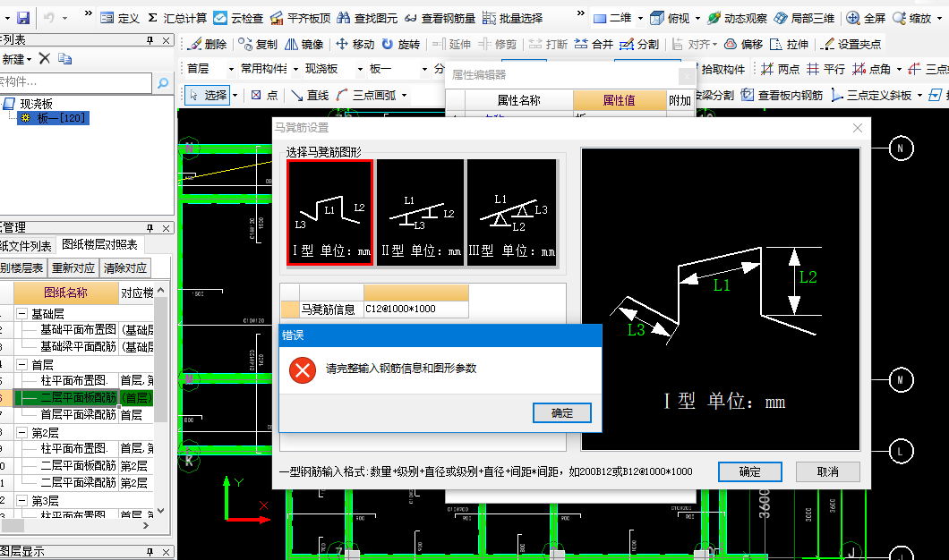949x560 pixels.
Task: Select 首层平面梁配筋 drawing row
Action: click(x=78, y=414)
